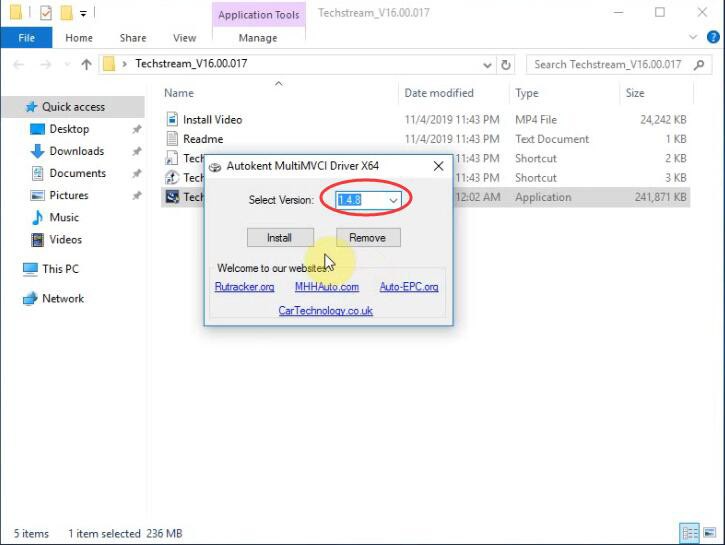Open the Customize Quick Access Toolbar dropdown
This screenshot has width=725, height=545.
pyautogui.click(x=83, y=13)
